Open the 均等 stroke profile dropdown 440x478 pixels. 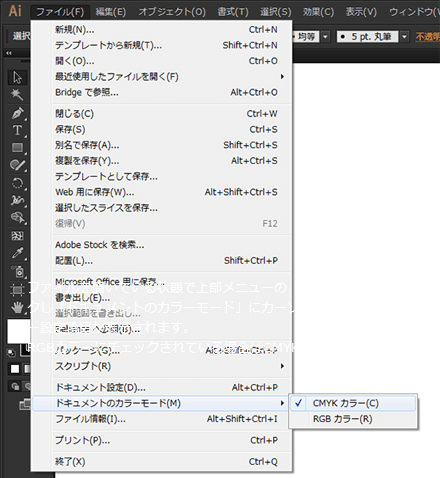coord(325,36)
